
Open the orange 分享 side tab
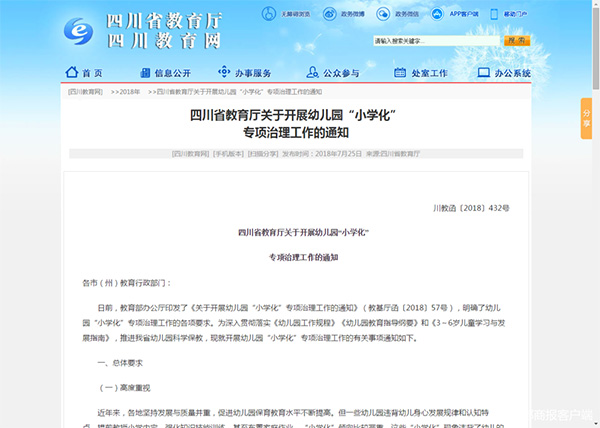(586, 119)
